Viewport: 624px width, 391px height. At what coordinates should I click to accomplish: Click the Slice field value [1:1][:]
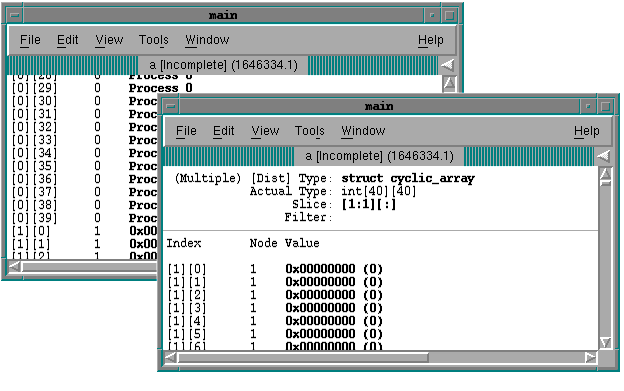369,204
